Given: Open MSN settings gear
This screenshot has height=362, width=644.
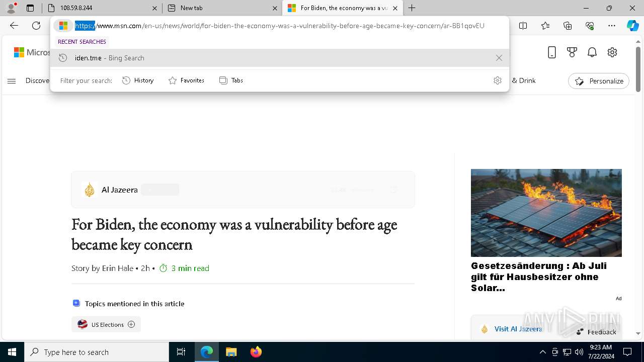Looking at the screenshot, I should click(x=612, y=52).
